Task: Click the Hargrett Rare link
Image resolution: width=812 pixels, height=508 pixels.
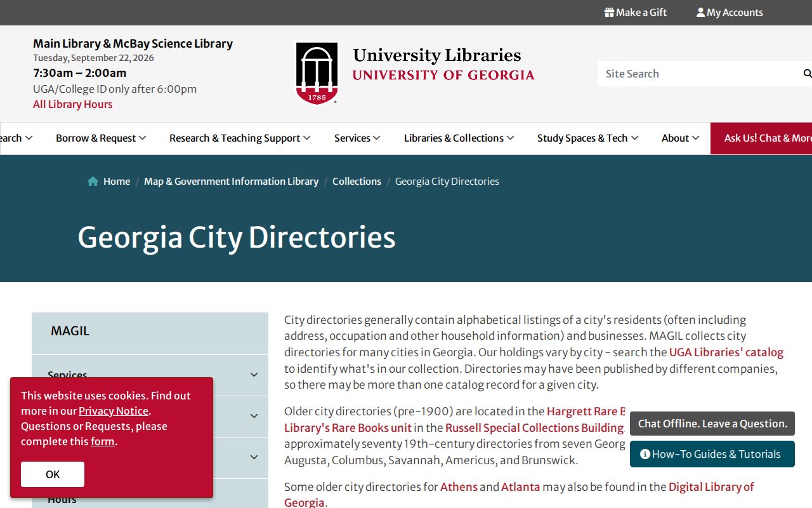Action: 586,411
